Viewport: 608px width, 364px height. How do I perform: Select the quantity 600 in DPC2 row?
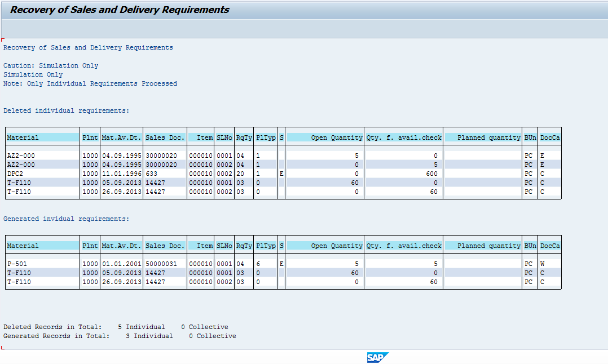[x=432, y=174]
